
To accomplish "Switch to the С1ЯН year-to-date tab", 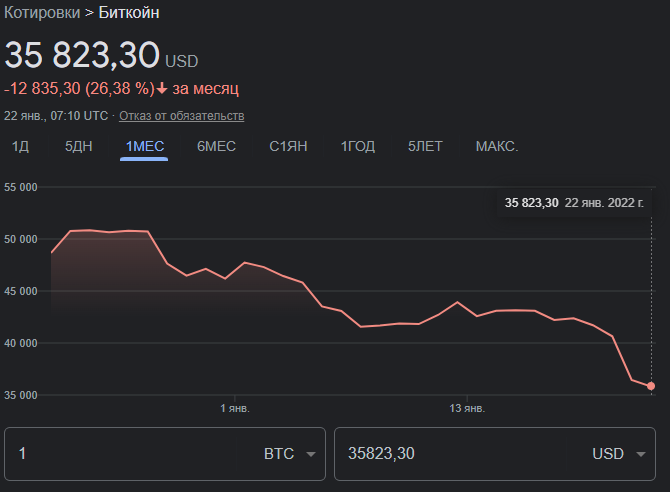I will point(288,146).
